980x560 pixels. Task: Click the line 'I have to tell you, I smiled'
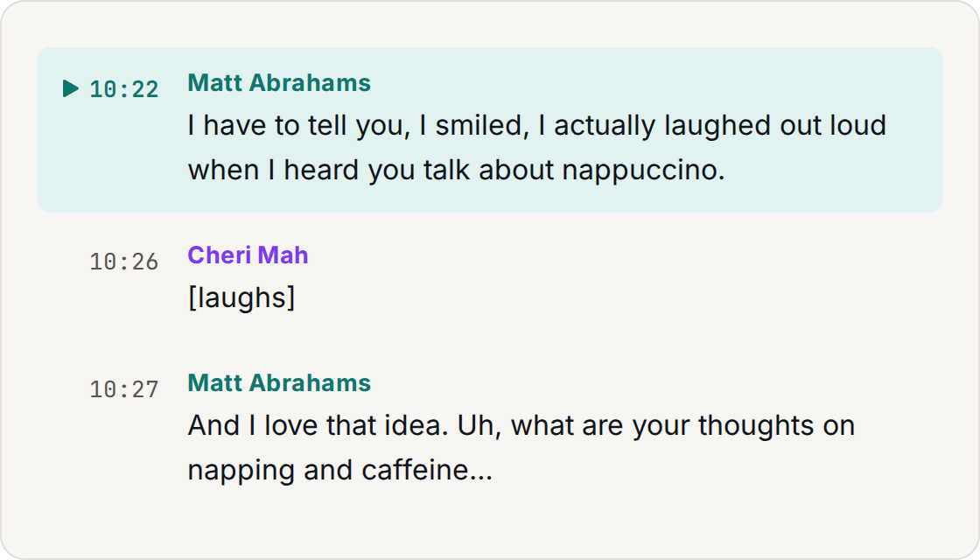(537, 126)
